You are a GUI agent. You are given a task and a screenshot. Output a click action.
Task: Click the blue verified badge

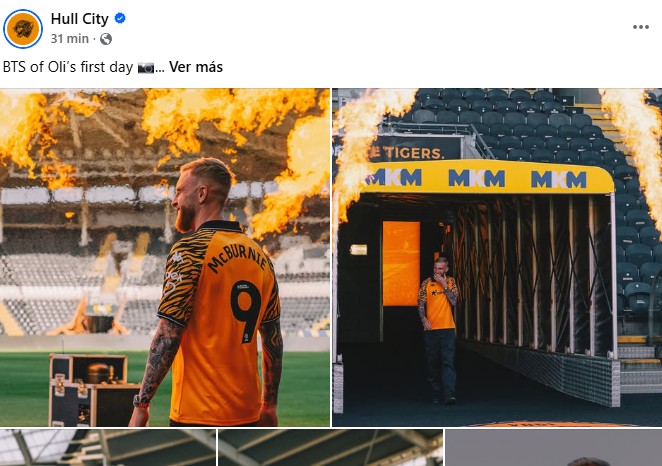(120, 19)
